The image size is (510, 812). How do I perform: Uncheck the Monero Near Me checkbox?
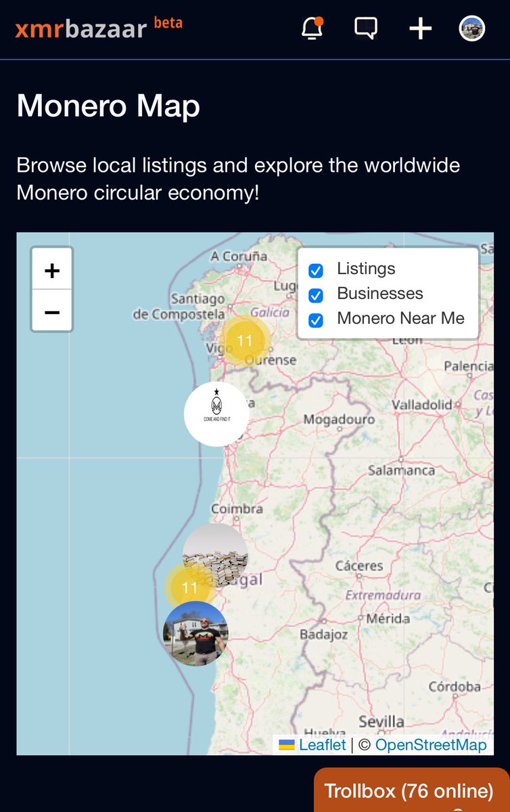[x=316, y=319]
